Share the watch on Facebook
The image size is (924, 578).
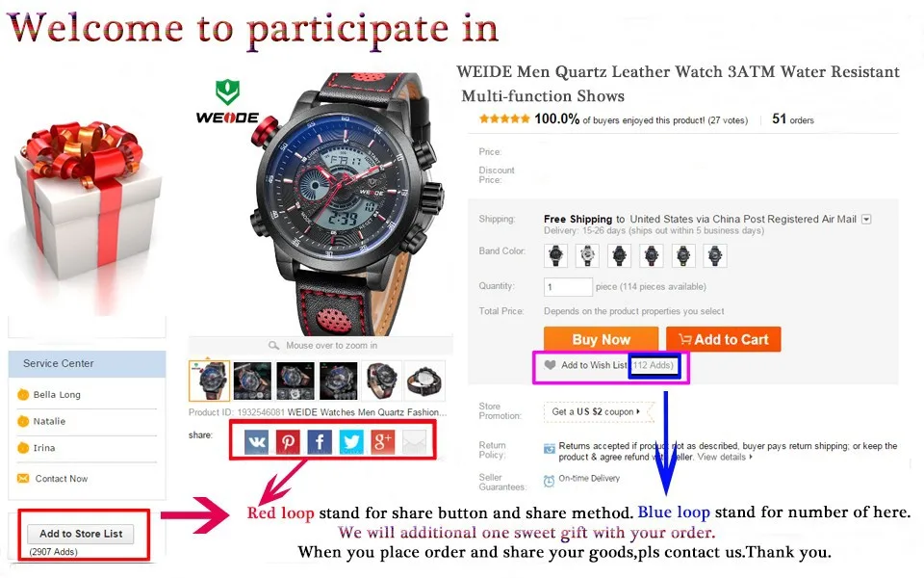pos(320,441)
